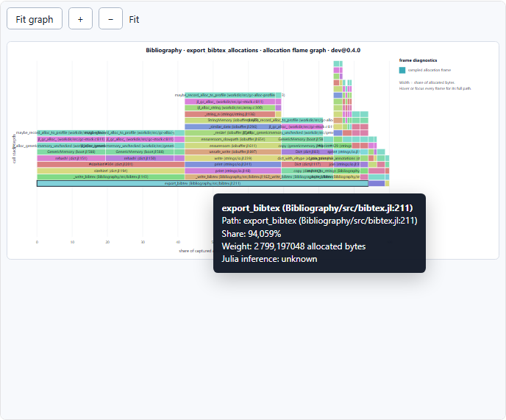Select the left rehash! (dict.jl:151) frame

(71, 158)
